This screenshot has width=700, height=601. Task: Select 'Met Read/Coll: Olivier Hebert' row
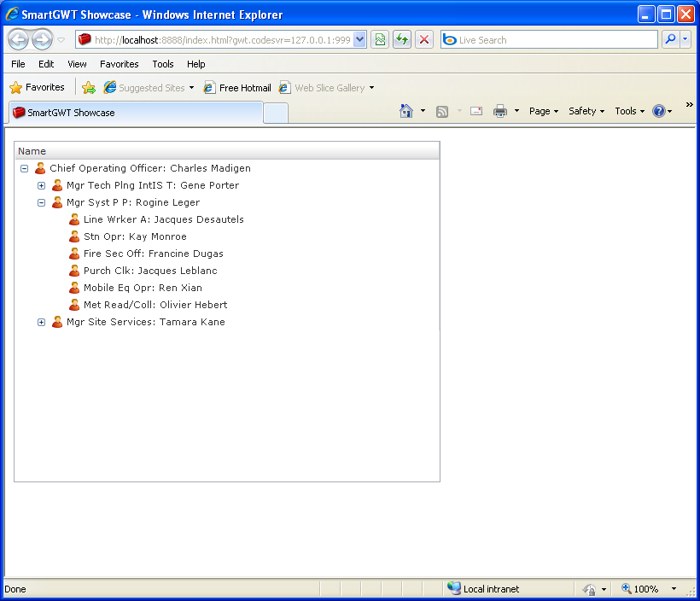pyautogui.click(x=227, y=305)
